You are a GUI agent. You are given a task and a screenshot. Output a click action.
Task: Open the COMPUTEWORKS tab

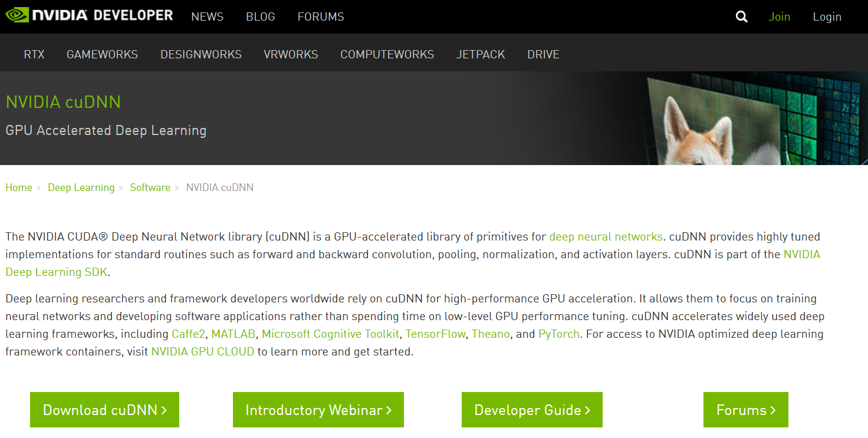(x=387, y=54)
